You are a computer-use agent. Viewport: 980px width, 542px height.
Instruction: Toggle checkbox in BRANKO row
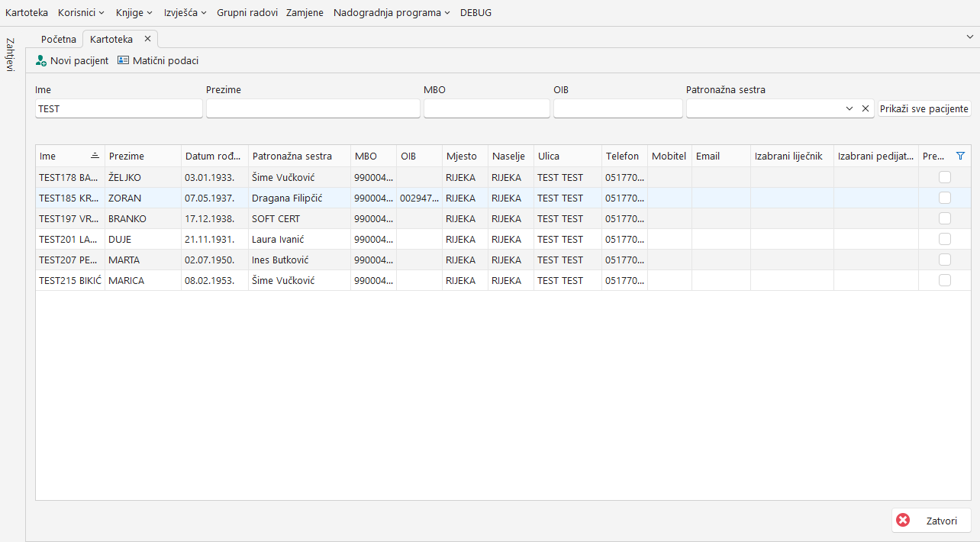945,218
